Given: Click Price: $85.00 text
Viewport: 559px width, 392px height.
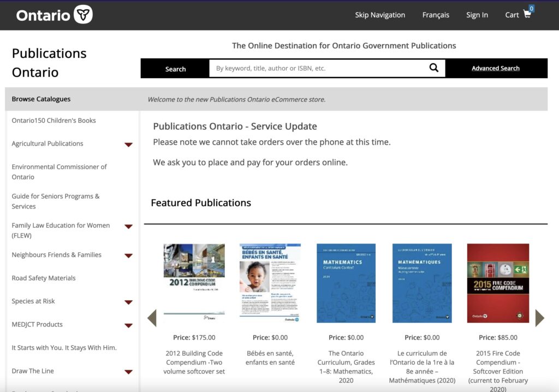Looking at the screenshot, I should (x=498, y=337).
